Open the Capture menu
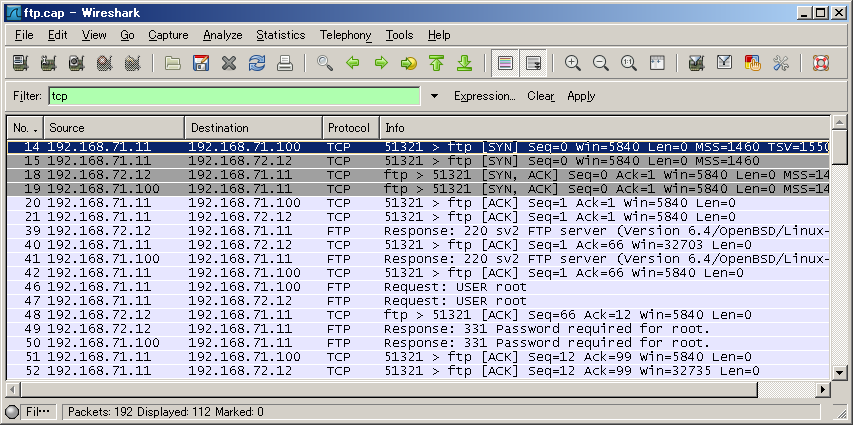 (x=168, y=35)
